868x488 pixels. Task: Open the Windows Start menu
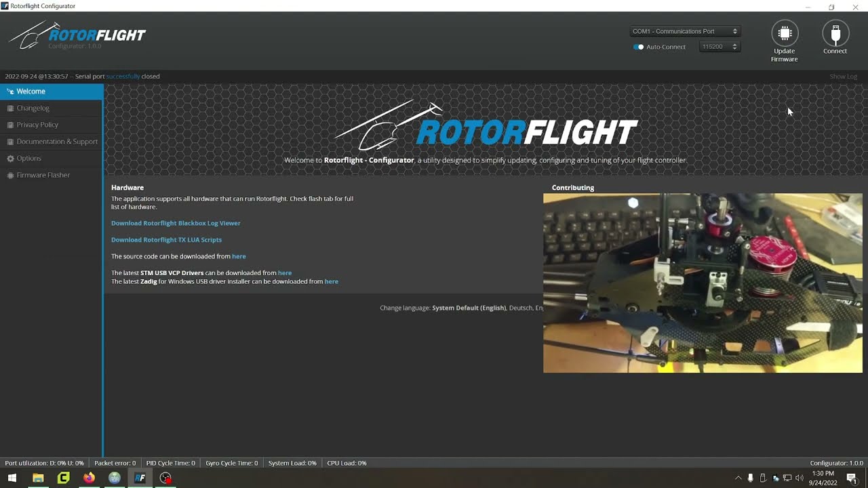point(12,478)
